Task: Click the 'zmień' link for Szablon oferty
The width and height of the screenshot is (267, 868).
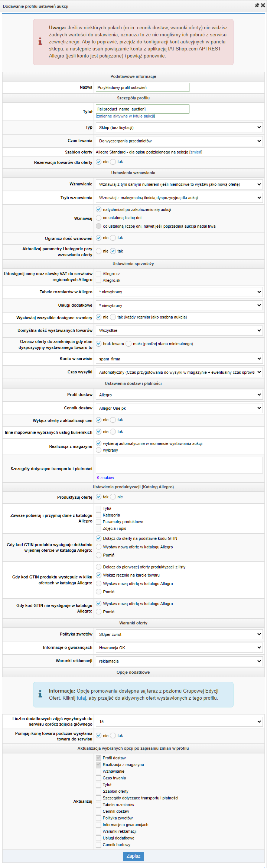Action: click(196, 152)
